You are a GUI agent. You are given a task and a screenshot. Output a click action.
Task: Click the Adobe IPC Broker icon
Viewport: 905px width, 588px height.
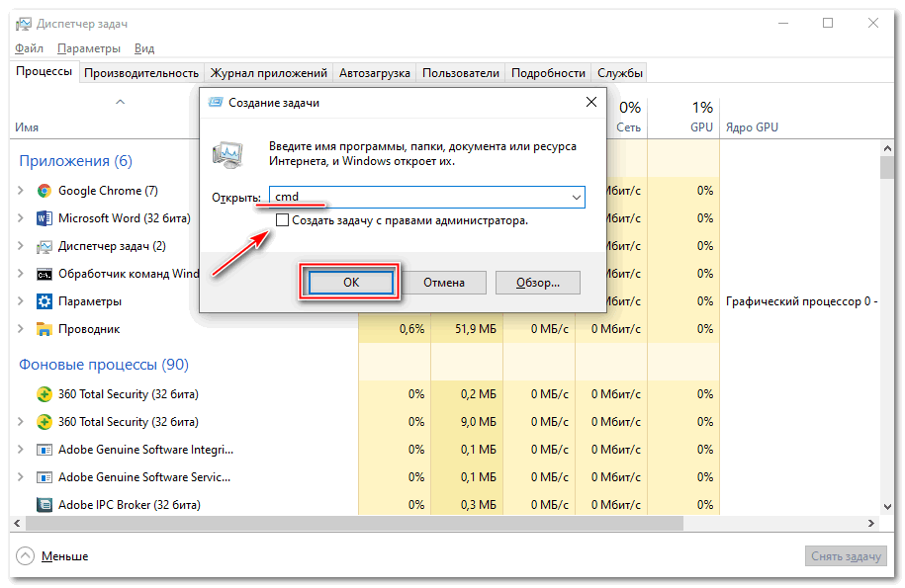pyautogui.click(x=45, y=505)
